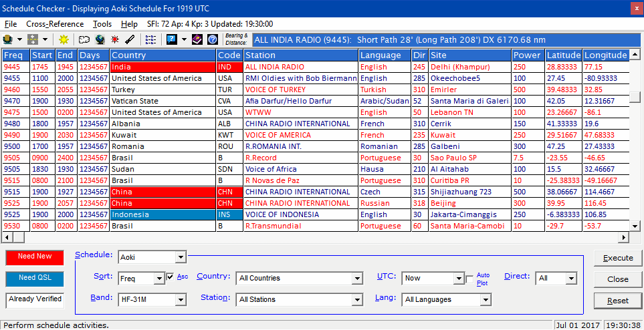
Task: Open the File menu
Action: (x=11, y=24)
